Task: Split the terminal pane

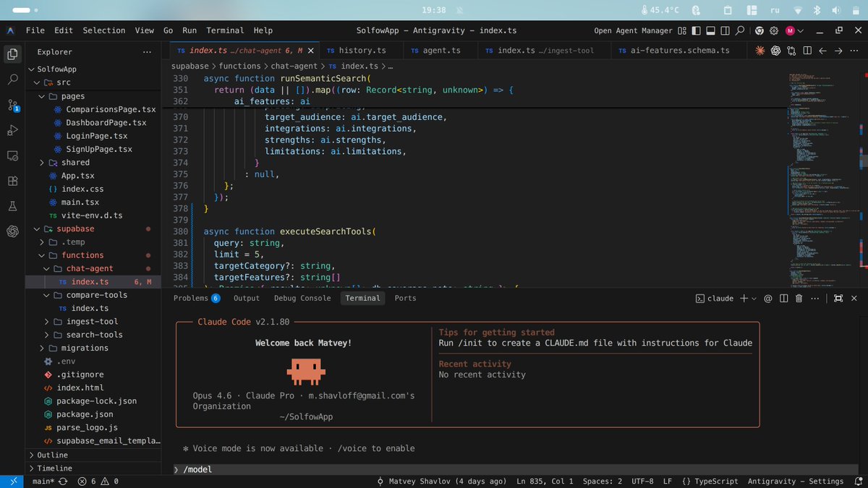Action: [x=783, y=298]
